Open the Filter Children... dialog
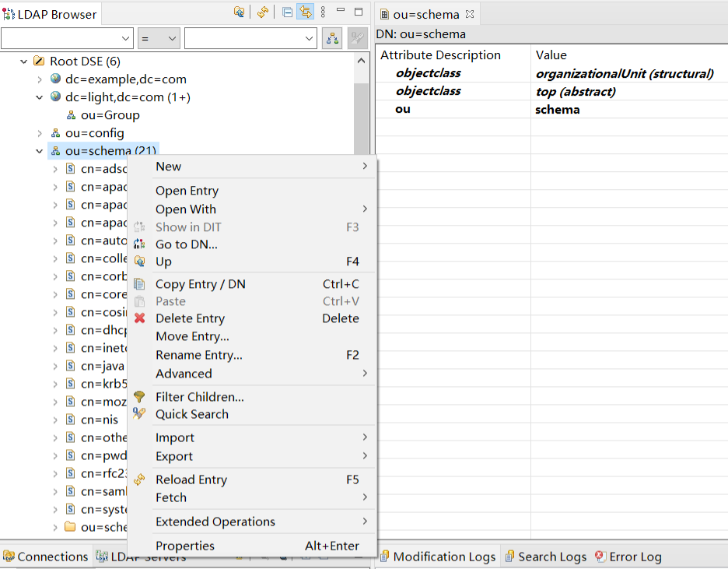Image resolution: width=728 pixels, height=569 pixels. pos(199,397)
